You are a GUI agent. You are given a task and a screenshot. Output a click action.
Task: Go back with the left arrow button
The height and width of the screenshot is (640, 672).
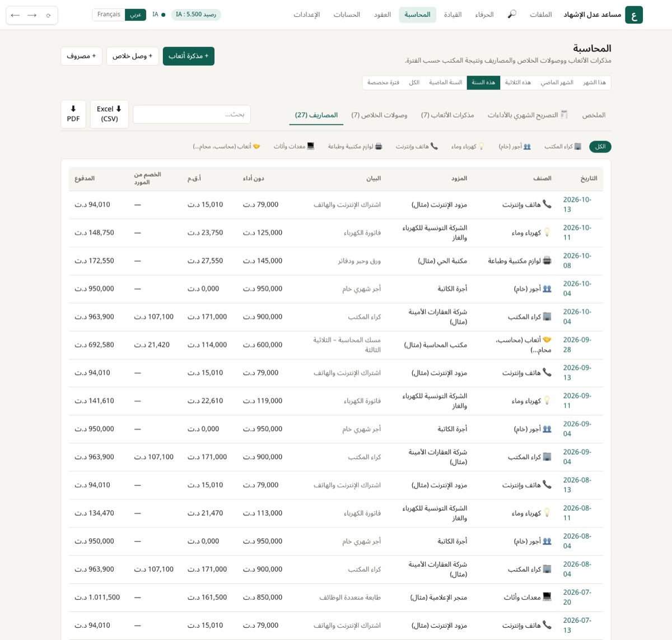(15, 15)
